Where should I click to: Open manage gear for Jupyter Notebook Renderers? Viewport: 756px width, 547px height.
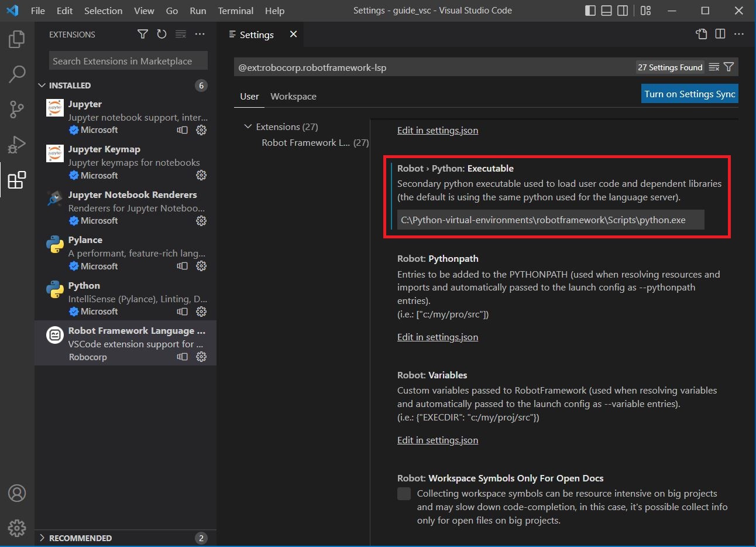(x=201, y=221)
